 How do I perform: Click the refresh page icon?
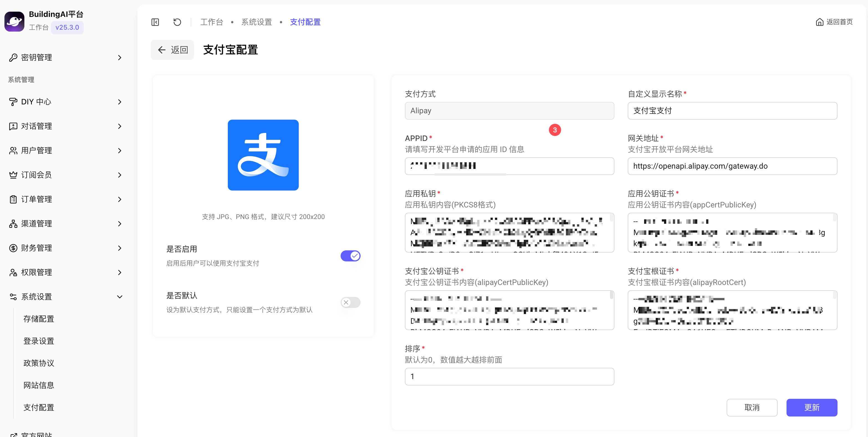point(177,22)
